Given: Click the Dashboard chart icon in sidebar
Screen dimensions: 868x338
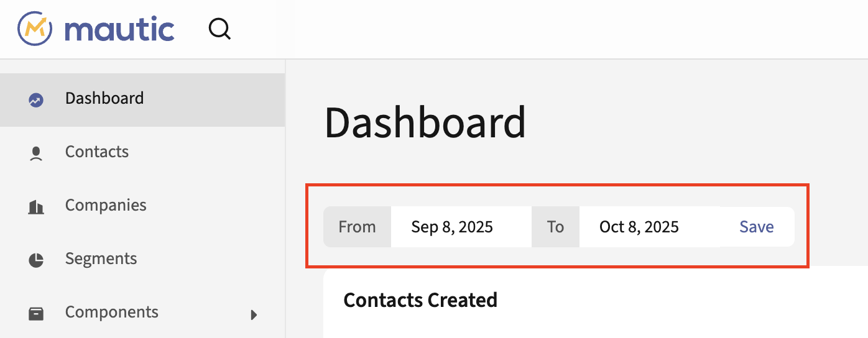Looking at the screenshot, I should [x=36, y=99].
